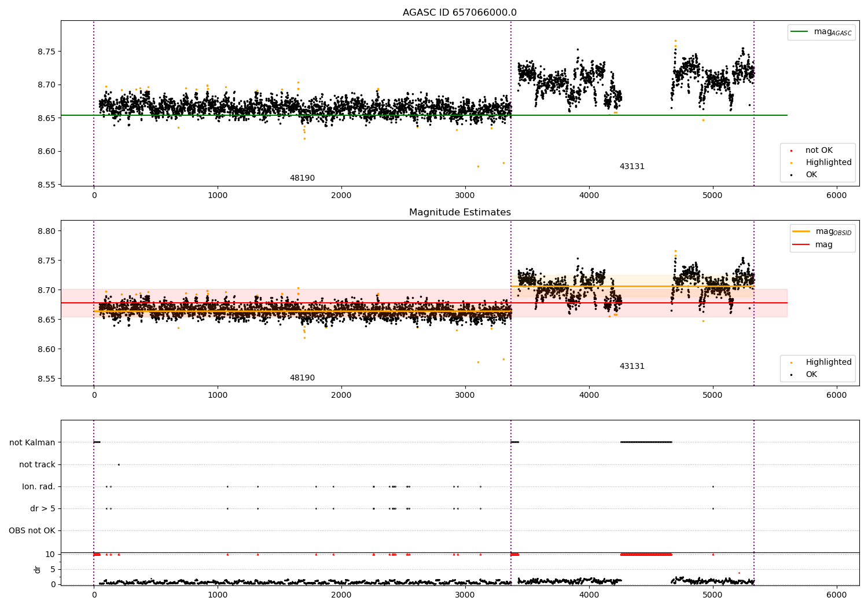Click x-tick 5000 under Magnitude Estimates plot
The height and width of the screenshot is (608, 868).
pyautogui.click(x=713, y=395)
